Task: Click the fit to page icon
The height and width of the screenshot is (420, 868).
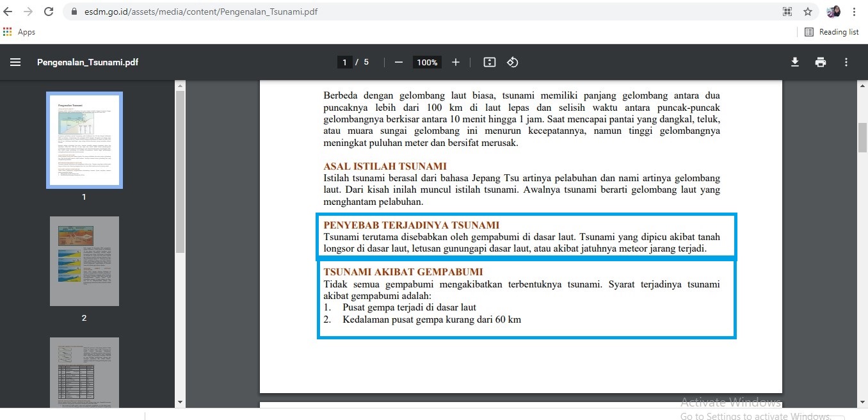Action: tap(490, 62)
